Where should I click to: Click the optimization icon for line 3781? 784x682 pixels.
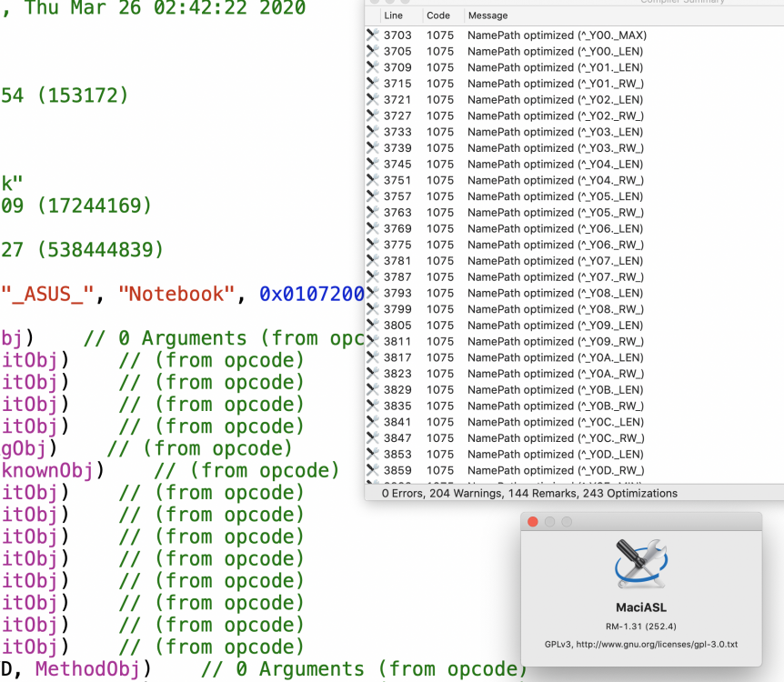373,260
